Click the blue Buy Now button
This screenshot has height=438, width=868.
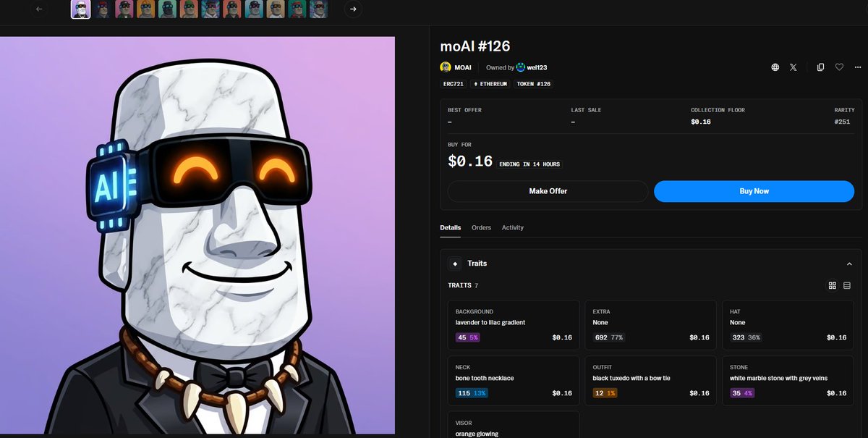[x=754, y=191]
